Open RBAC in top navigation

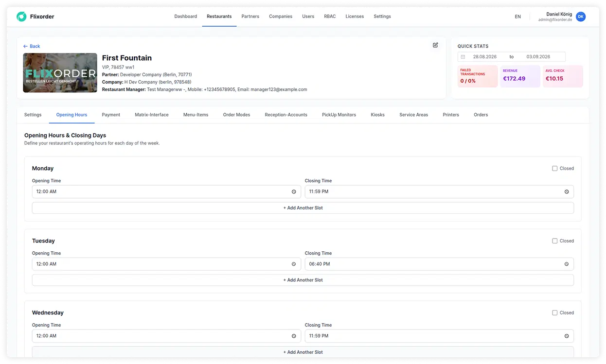[x=330, y=17]
